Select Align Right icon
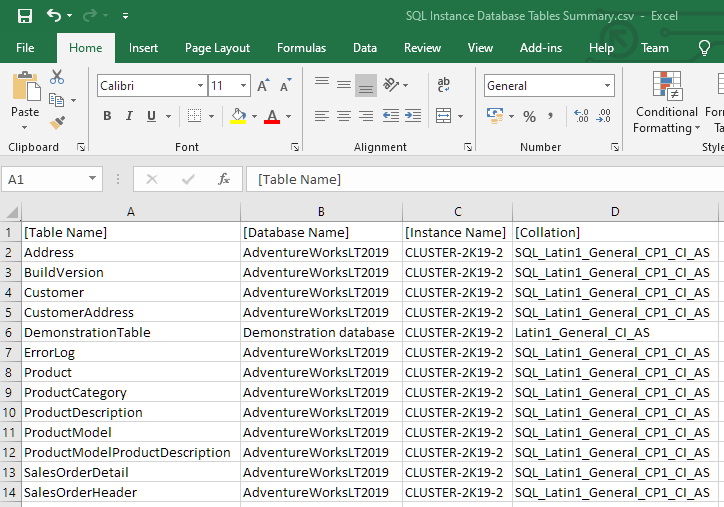Screen dimensions: 724x507 coord(366,116)
